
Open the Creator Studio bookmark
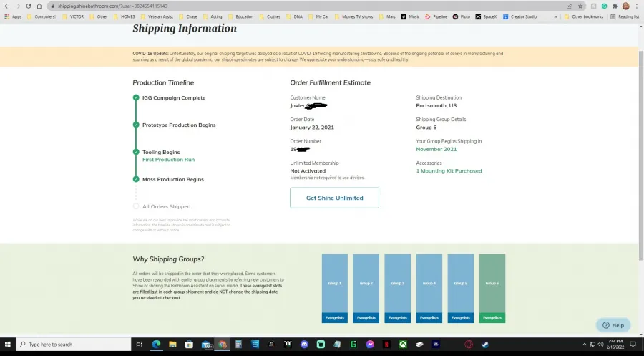(519, 17)
